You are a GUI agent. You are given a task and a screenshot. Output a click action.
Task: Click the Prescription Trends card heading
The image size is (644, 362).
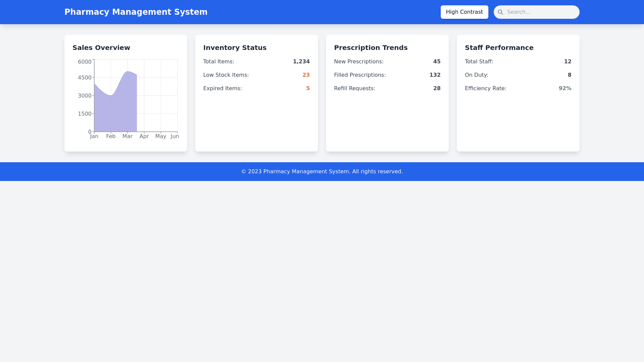tap(371, 48)
